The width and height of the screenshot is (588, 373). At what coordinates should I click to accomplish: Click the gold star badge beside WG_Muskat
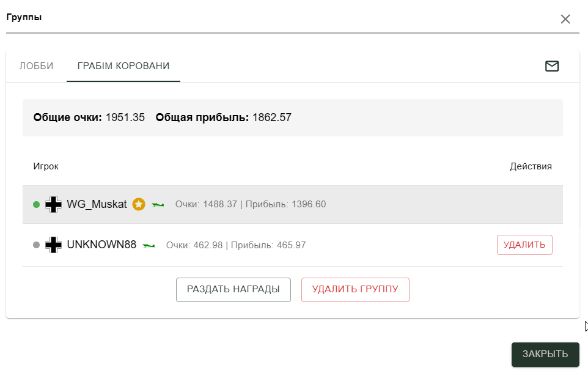point(139,204)
